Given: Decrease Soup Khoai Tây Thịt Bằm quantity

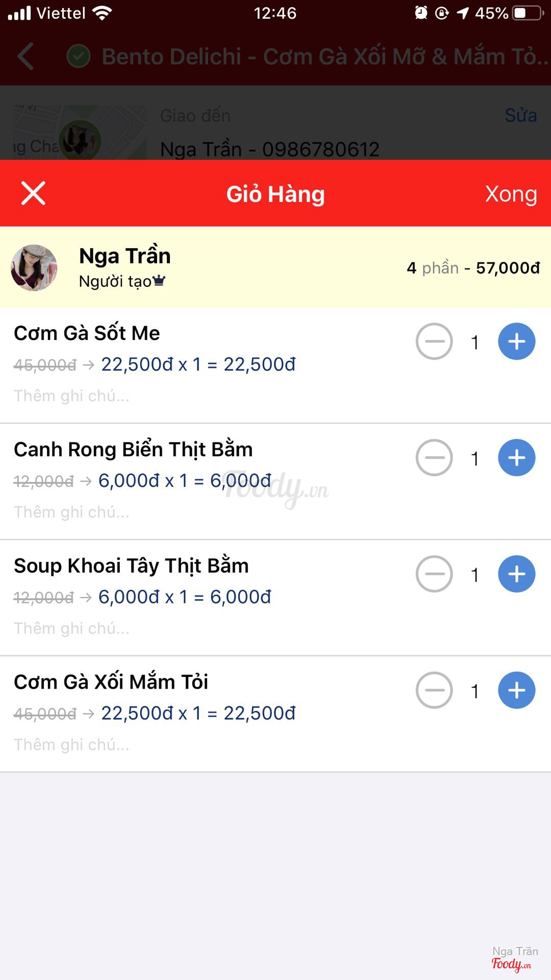Looking at the screenshot, I should (434, 574).
